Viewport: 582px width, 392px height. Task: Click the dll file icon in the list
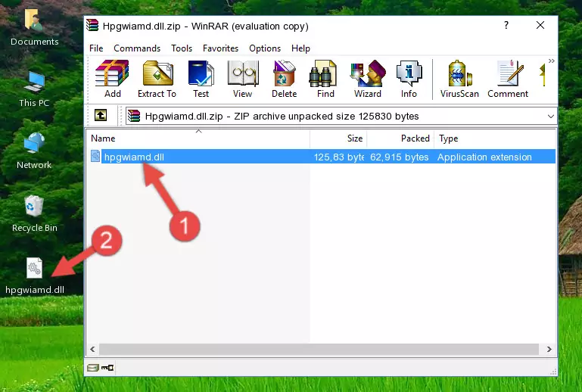click(x=95, y=156)
